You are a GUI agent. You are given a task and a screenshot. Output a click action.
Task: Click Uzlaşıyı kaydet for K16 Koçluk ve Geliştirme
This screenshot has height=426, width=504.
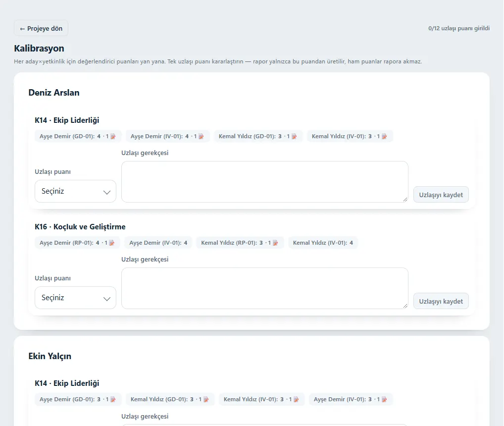pyautogui.click(x=441, y=301)
